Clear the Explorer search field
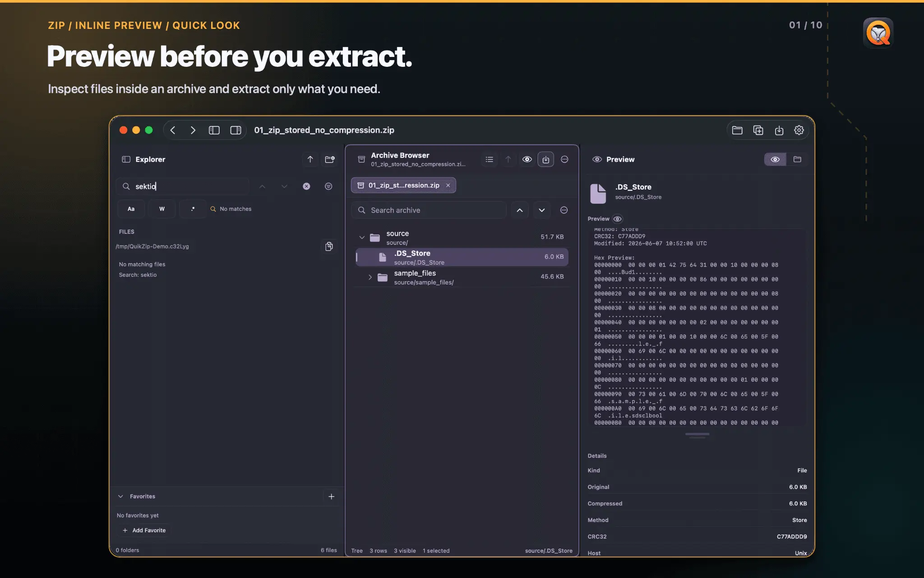This screenshot has width=924, height=578. click(306, 186)
